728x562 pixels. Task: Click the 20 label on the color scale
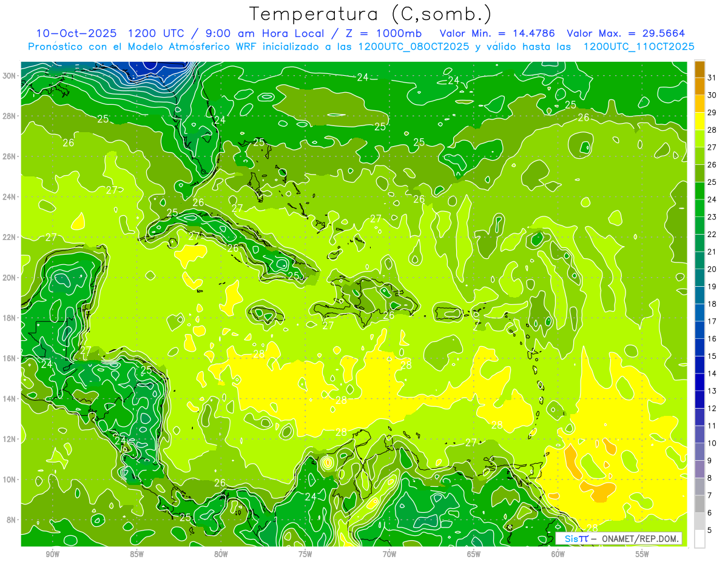(x=712, y=269)
